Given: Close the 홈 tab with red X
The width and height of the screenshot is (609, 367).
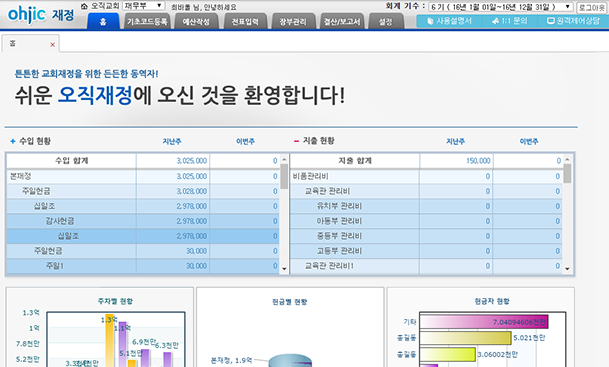Looking at the screenshot, I should point(52,45).
